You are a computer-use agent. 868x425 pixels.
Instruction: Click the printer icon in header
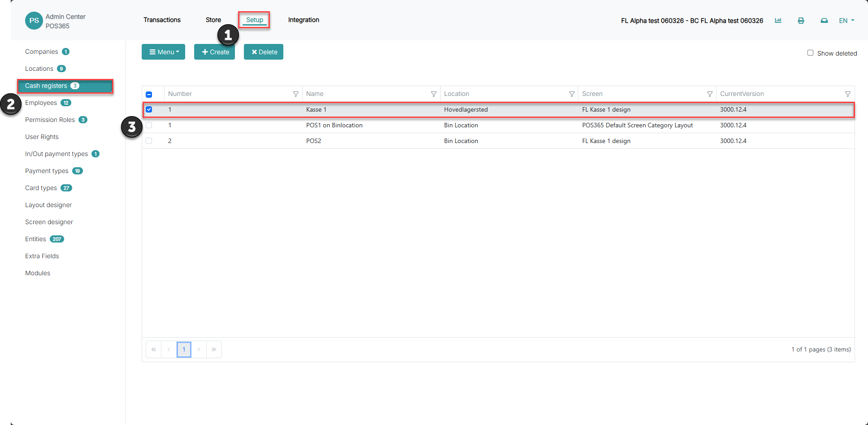tap(801, 21)
